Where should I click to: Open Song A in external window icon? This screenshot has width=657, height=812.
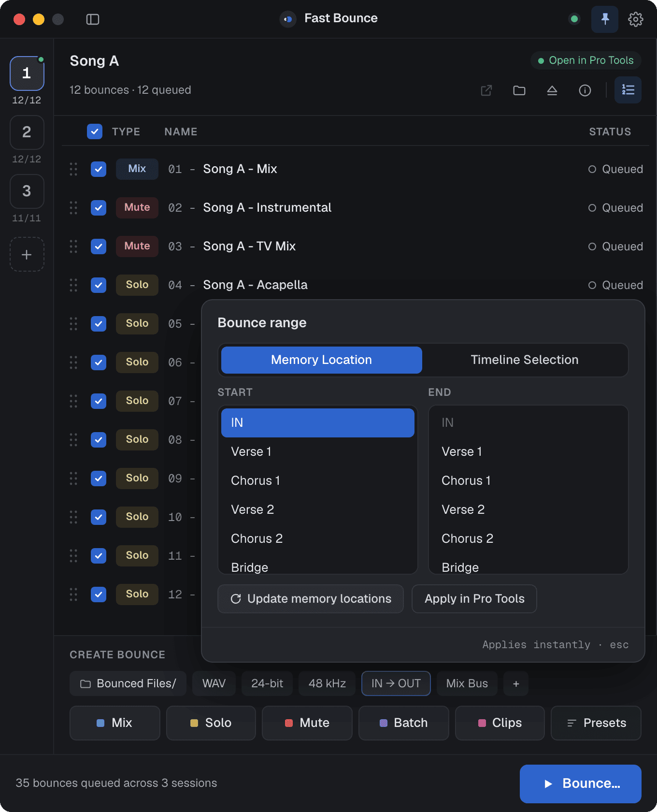[x=486, y=90]
